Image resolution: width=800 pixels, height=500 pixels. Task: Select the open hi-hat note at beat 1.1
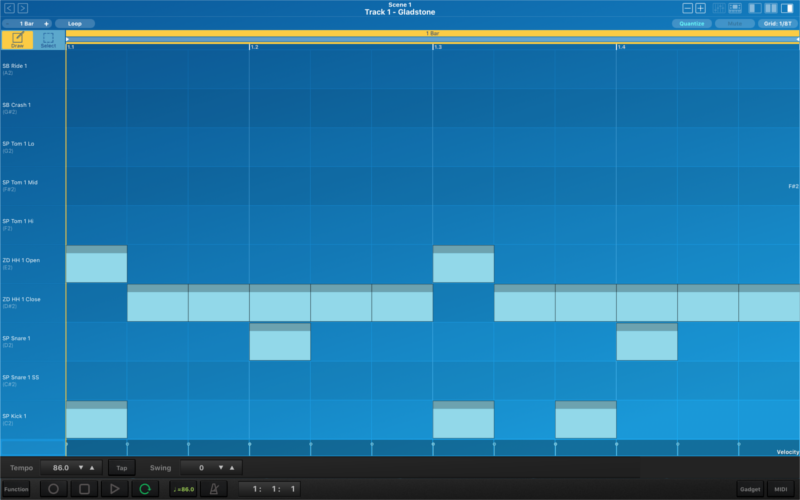[x=96, y=264]
